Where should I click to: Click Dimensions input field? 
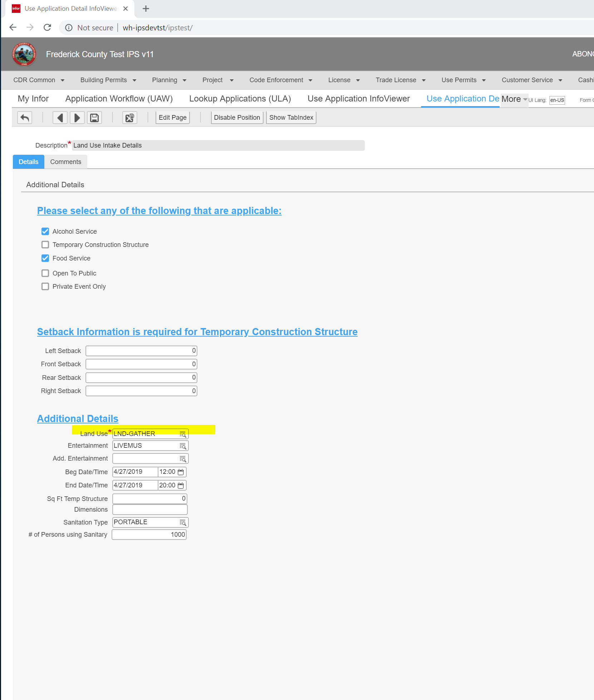150,510
